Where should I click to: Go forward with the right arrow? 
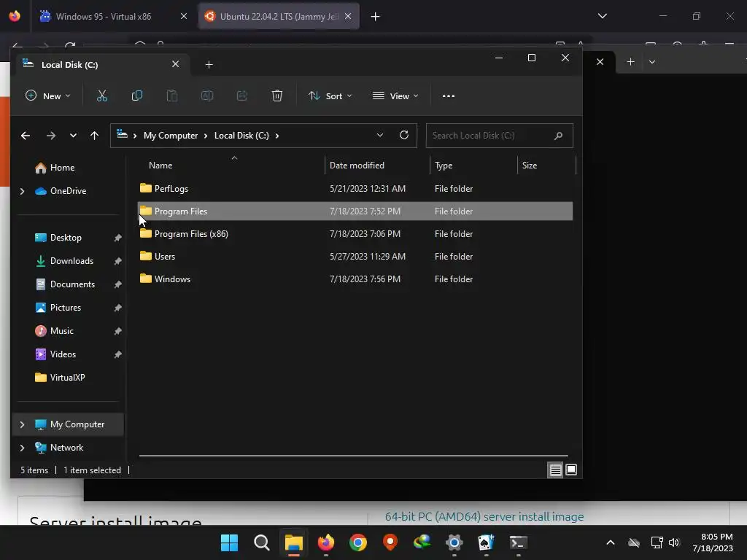tap(50, 136)
